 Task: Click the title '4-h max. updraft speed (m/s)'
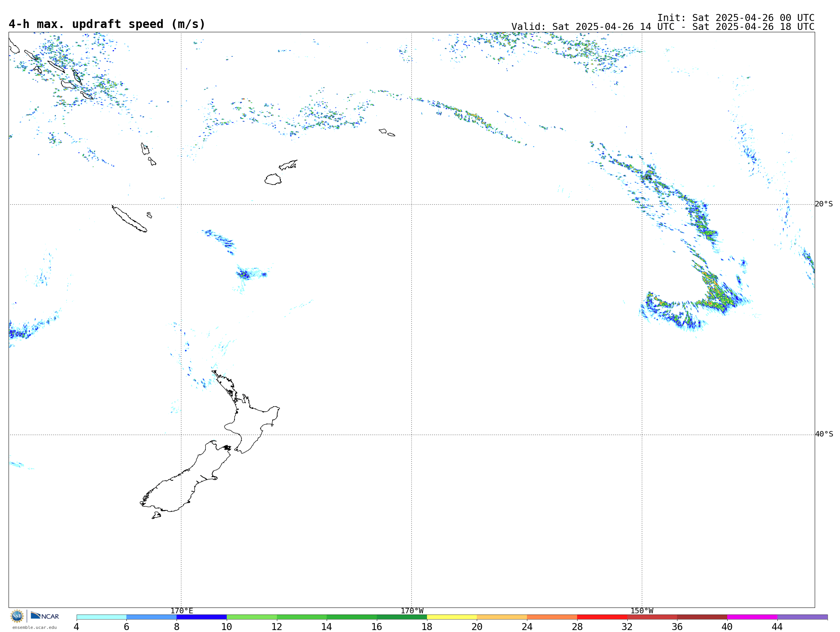pyautogui.click(x=107, y=24)
